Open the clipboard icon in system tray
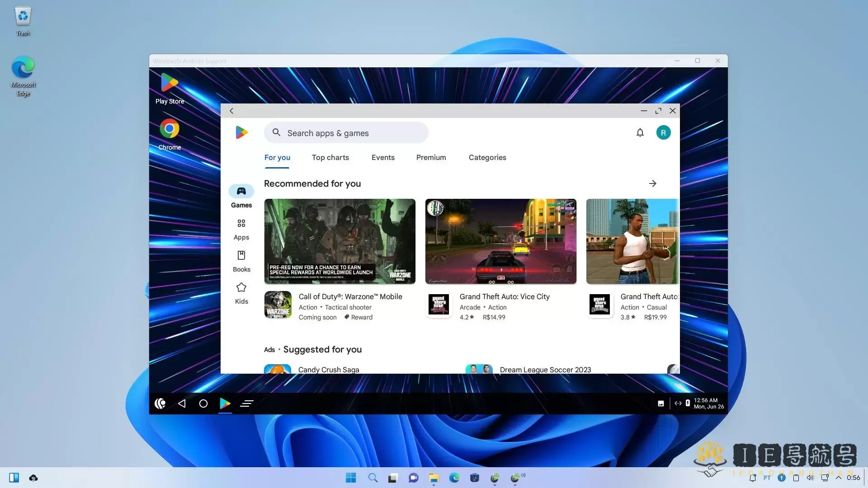The image size is (868, 488). click(x=796, y=478)
